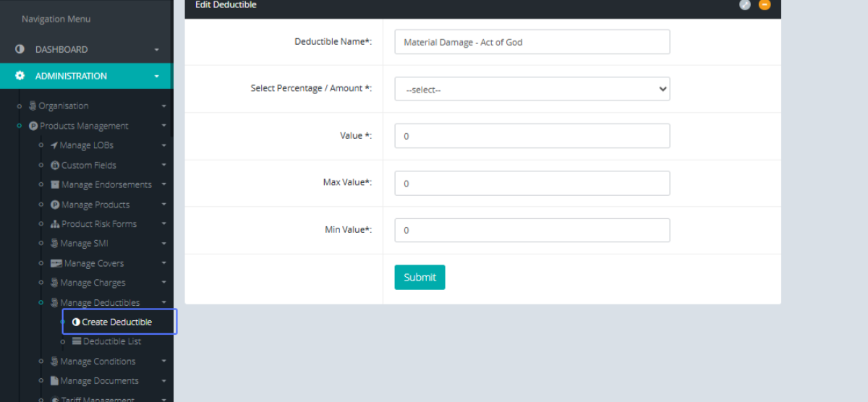Click the Manage Covers card icon
Screen dimensions: 868x402
tap(56, 263)
